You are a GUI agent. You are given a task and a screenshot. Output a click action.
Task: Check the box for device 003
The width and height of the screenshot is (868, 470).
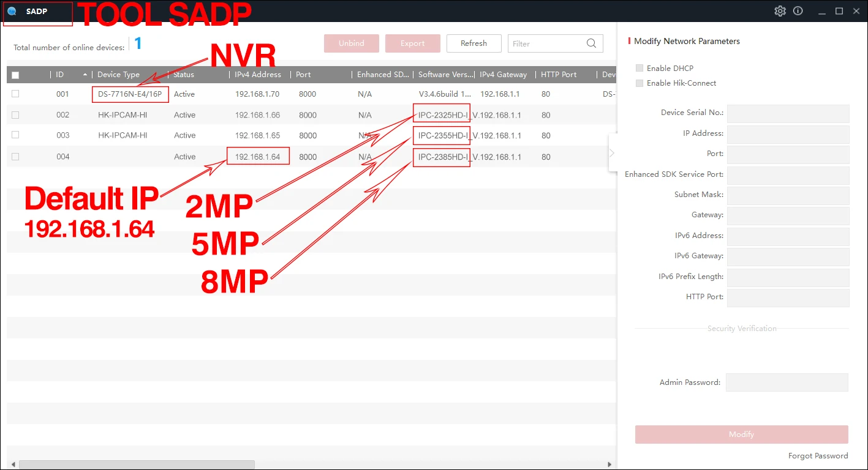pyautogui.click(x=15, y=135)
